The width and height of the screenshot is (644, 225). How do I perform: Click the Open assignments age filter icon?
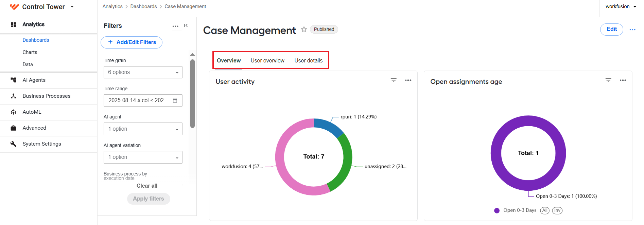pos(608,80)
